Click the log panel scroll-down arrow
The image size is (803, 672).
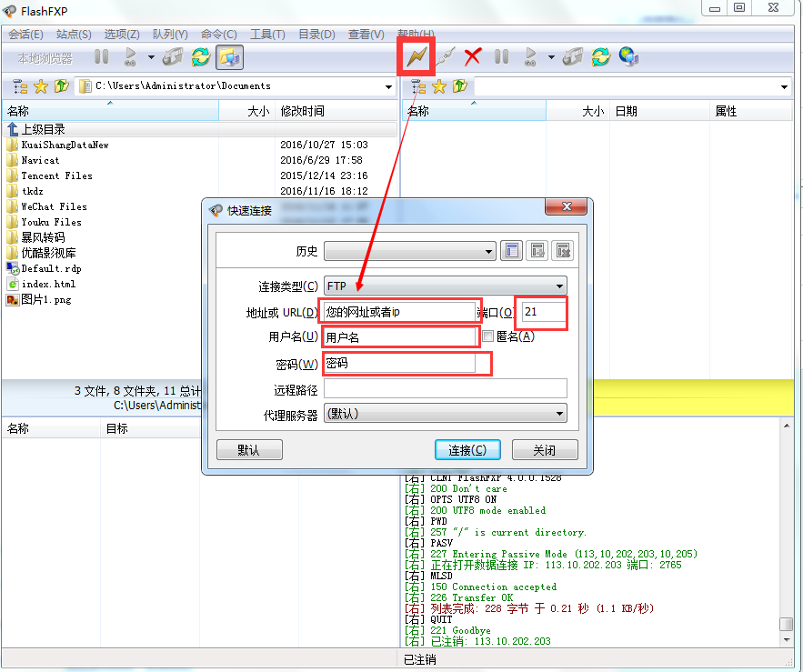tap(786, 640)
